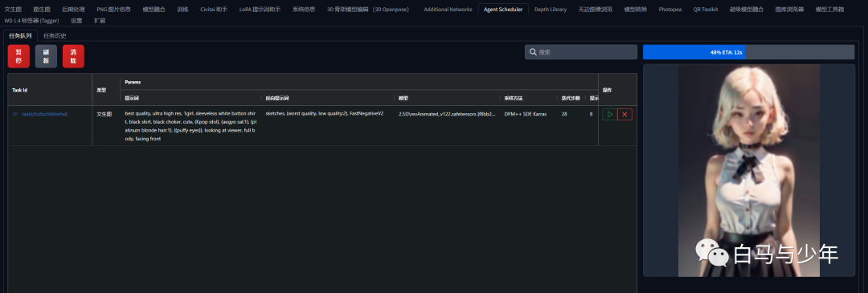
Task: Select the 任务队列 tab
Action: coord(20,35)
